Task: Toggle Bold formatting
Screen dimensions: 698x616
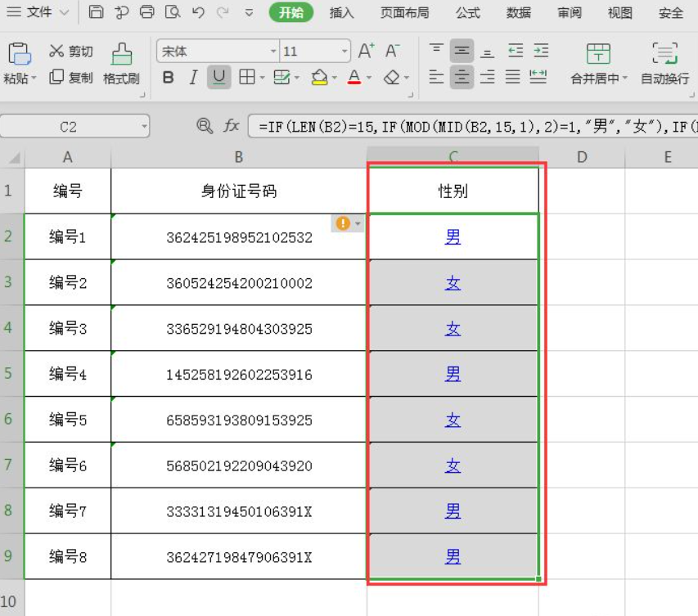Action: pos(168,78)
